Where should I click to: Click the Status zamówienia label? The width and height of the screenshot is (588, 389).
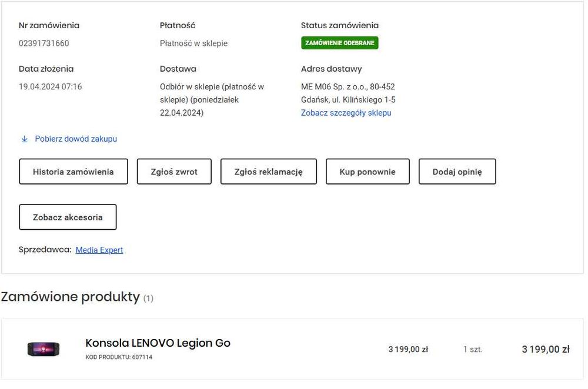pyautogui.click(x=340, y=25)
